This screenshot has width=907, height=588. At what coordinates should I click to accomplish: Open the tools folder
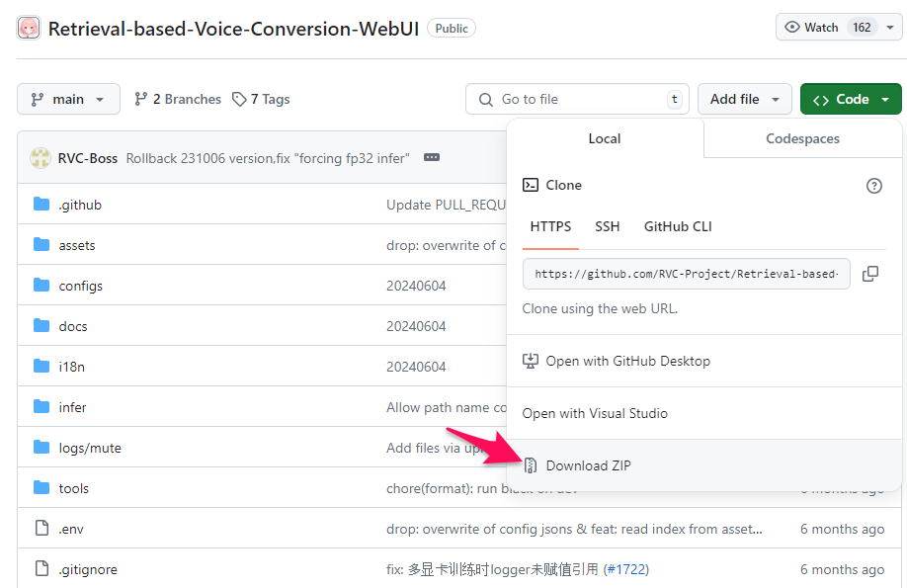(x=73, y=488)
